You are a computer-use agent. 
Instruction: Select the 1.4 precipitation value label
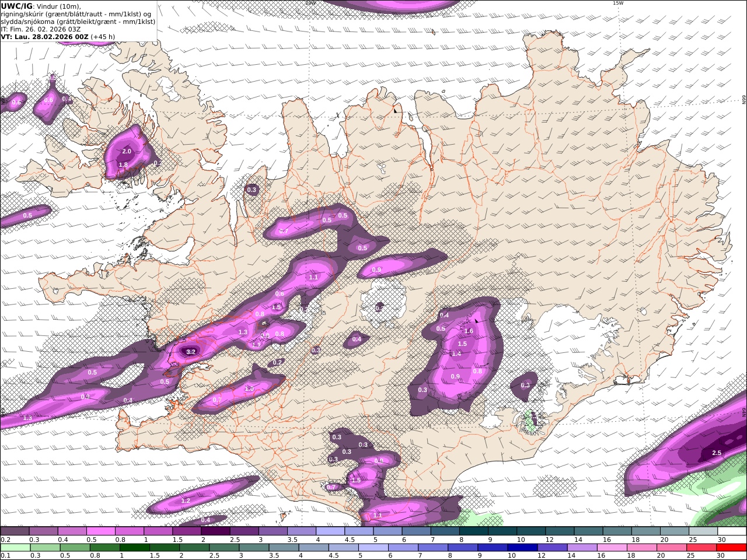456,353
